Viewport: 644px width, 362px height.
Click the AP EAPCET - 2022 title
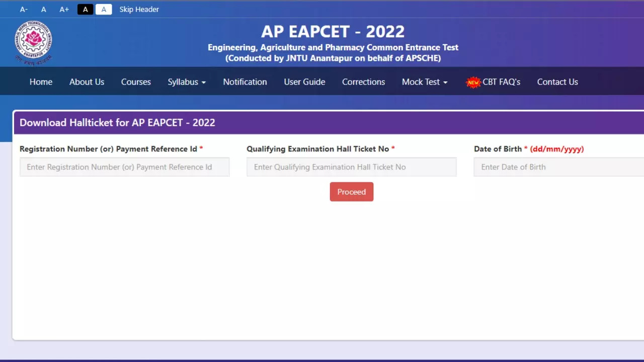pyautogui.click(x=333, y=32)
